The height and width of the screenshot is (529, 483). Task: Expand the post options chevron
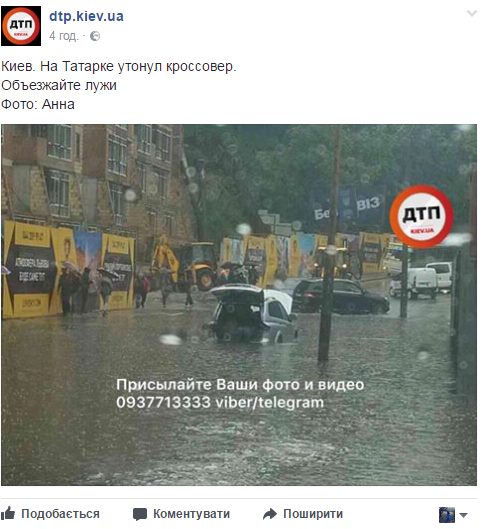[472, 13]
